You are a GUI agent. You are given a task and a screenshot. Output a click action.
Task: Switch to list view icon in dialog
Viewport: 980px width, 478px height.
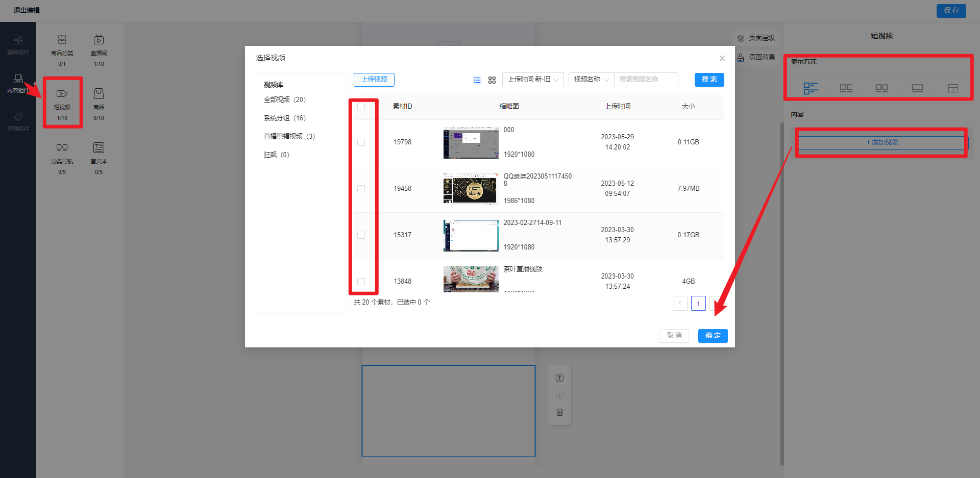(477, 80)
